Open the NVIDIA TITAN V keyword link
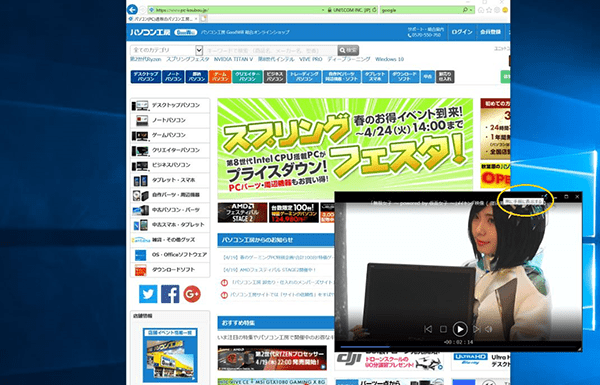The height and width of the screenshot is (385, 600). point(233,59)
